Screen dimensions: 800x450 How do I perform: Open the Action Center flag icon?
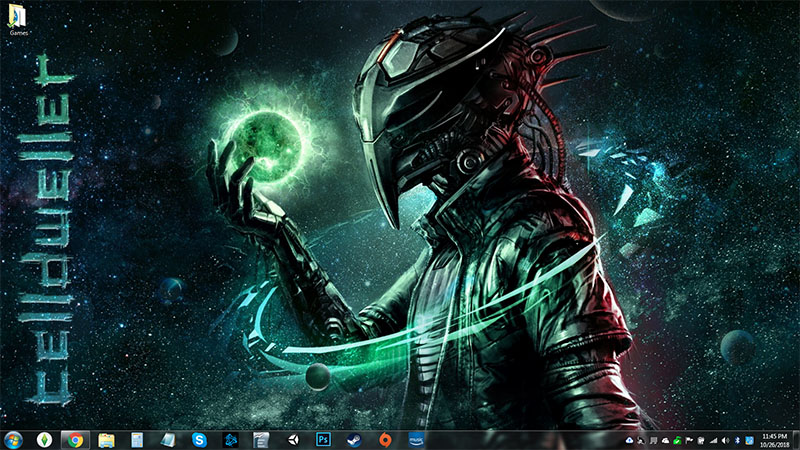(689, 440)
